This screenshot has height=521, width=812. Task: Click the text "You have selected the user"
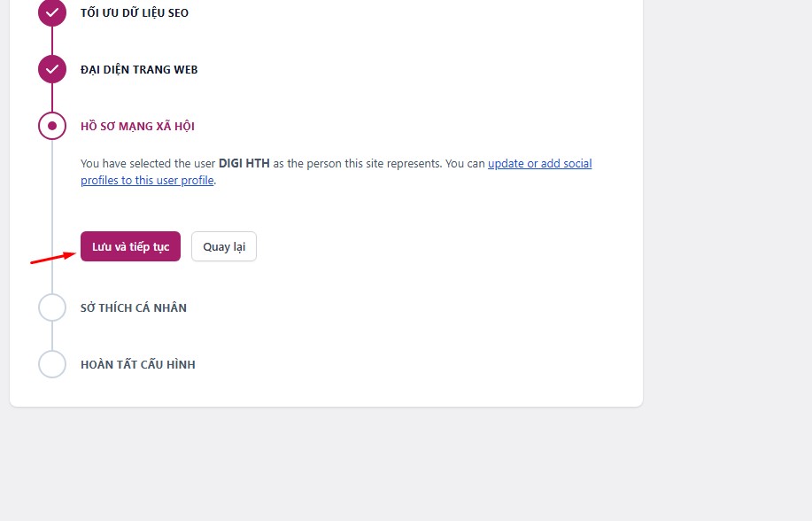[148, 164]
